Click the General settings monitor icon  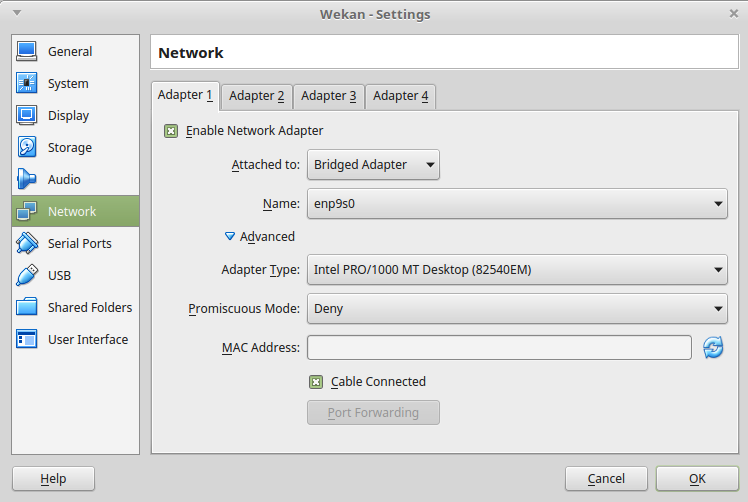pos(27,52)
